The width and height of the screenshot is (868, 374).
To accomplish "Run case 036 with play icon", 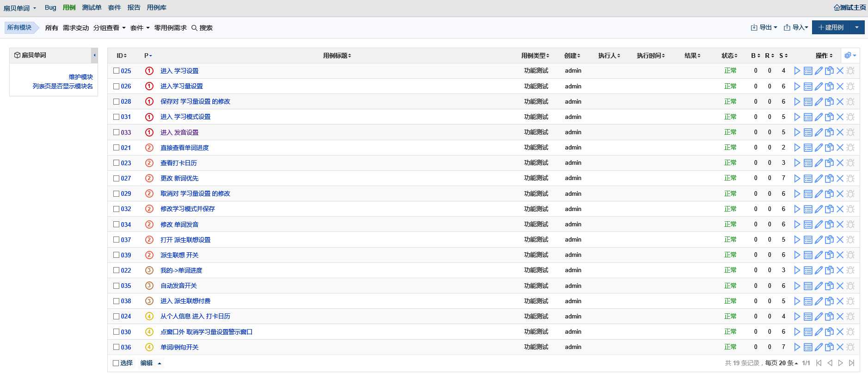I will coord(797,347).
